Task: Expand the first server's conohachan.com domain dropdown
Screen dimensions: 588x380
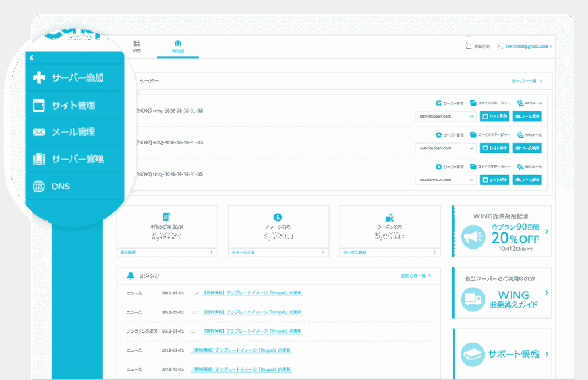Action: (x=446, y=116)
